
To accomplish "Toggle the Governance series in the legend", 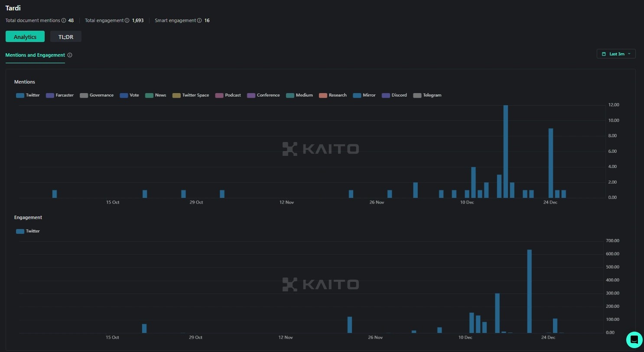I will [97, 95].
